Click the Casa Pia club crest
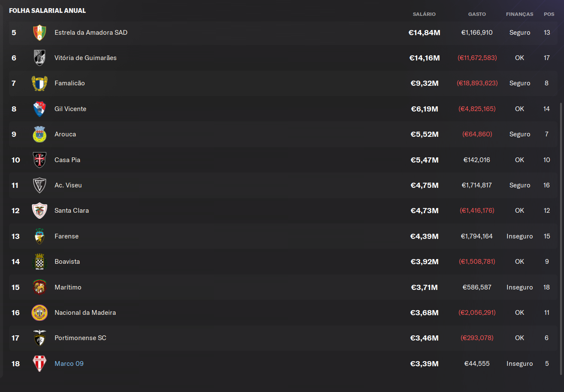 pos(39,160)
